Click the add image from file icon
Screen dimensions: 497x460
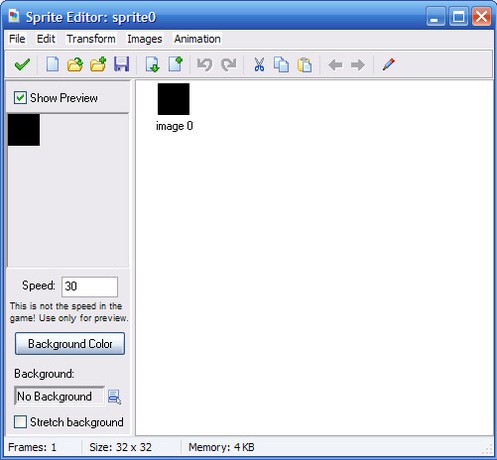pyautogui.click(x=98, y=64)
